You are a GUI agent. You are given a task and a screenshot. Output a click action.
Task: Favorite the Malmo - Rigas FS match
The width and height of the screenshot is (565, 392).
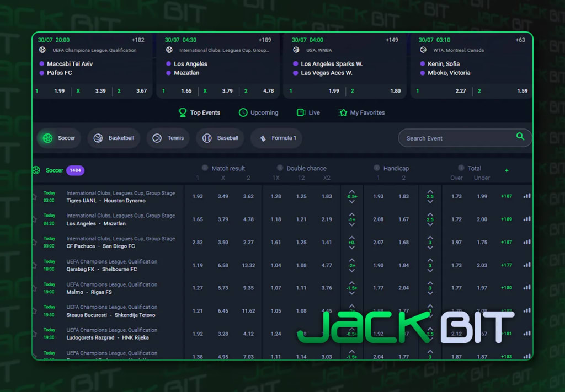[x=35, y=288]
